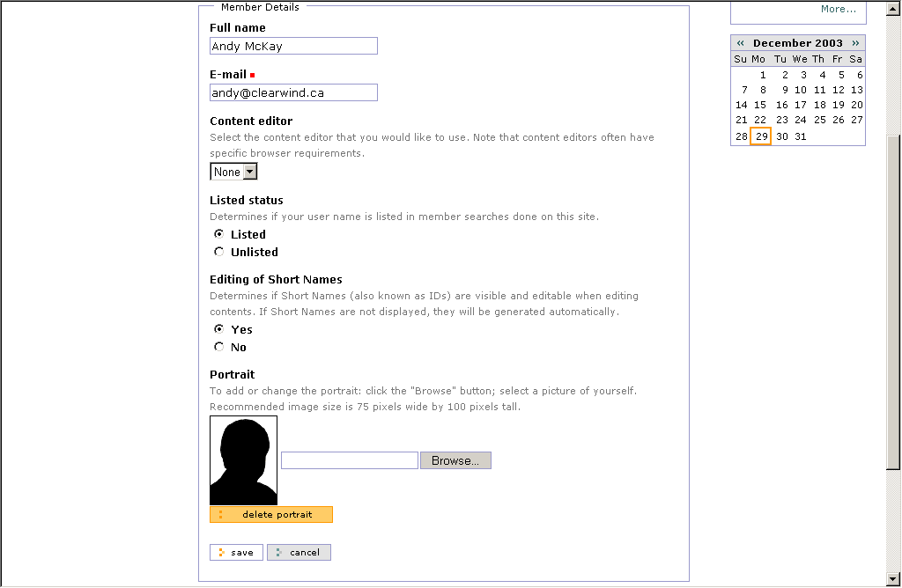Click the delete portrait button
This screenshot has height=588, width=902.
click(271, 515)
